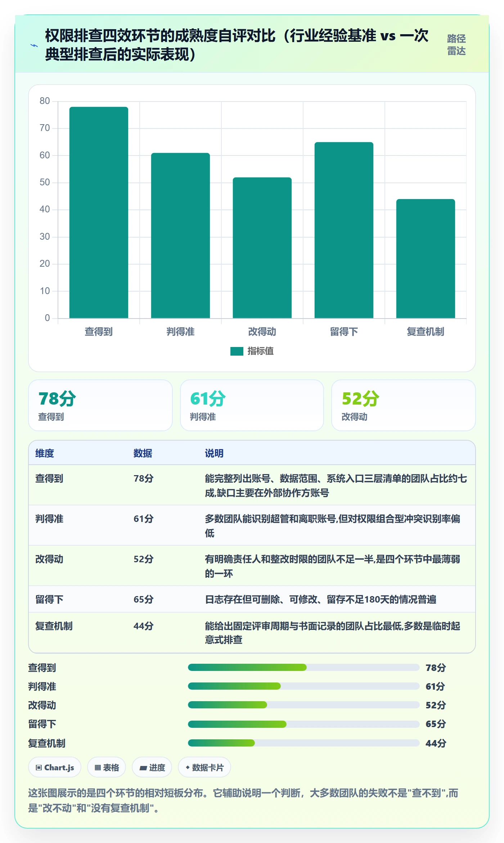Click the 维度 column header
The image size is (504, 843).
[x=45, y=453]
